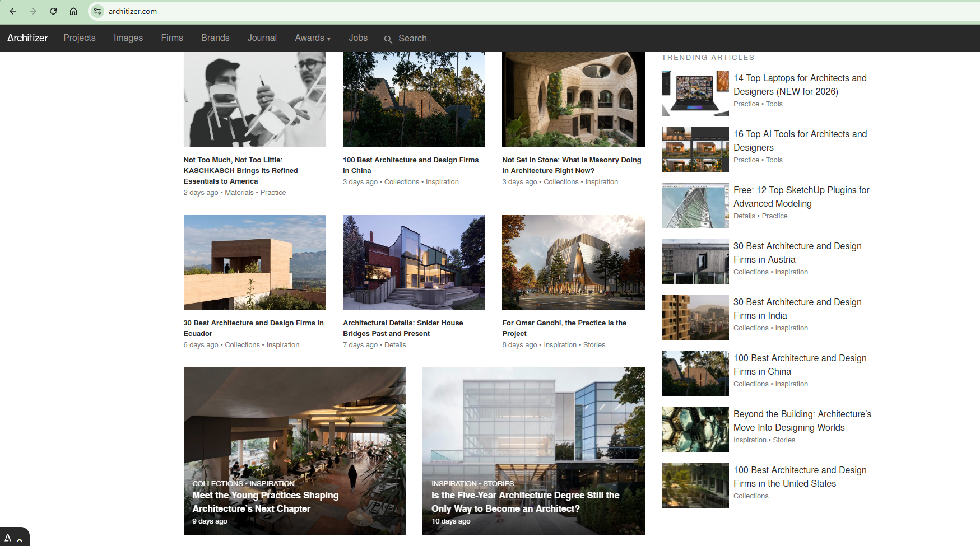Image resolution: width=980 pixels, height=546 pixels.
Task: Open 'Beyond the Building' trending article
Action: [x=802, y=421]
